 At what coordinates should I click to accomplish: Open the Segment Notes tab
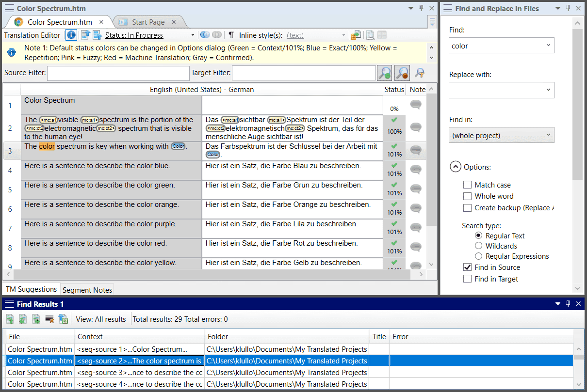[87, 290]
